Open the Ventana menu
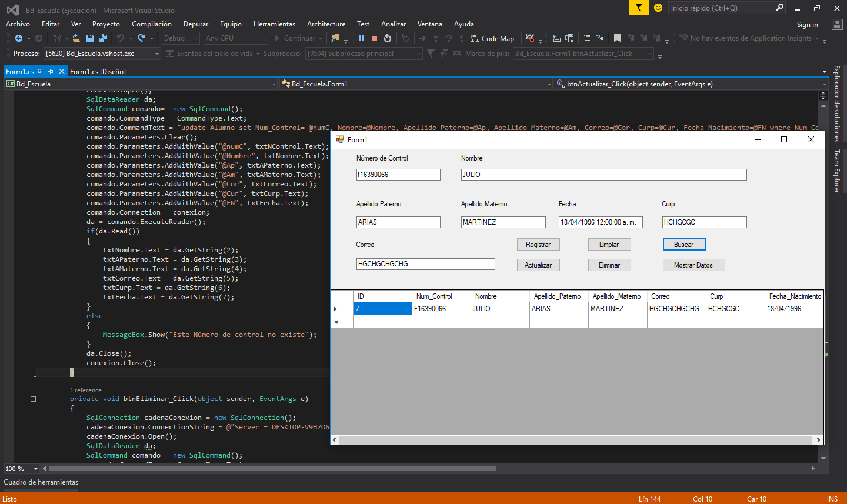 429,24
